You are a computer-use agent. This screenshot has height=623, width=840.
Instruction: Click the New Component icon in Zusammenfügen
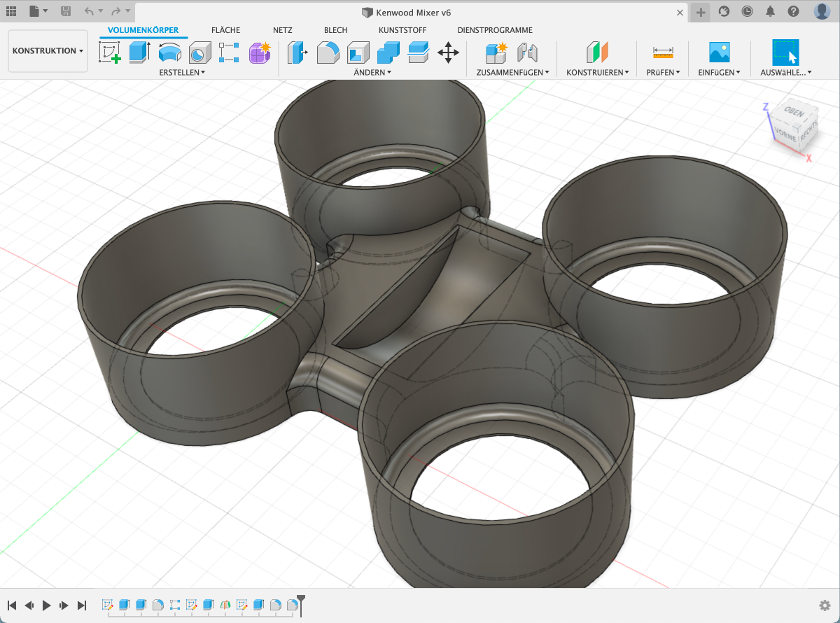click(496, 52)
